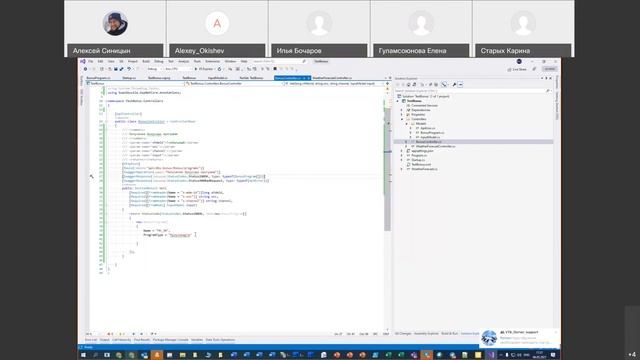Click the signed-in account avatar icon
The width and height of the screenshot is (640, 360).
tap(519, 61)
